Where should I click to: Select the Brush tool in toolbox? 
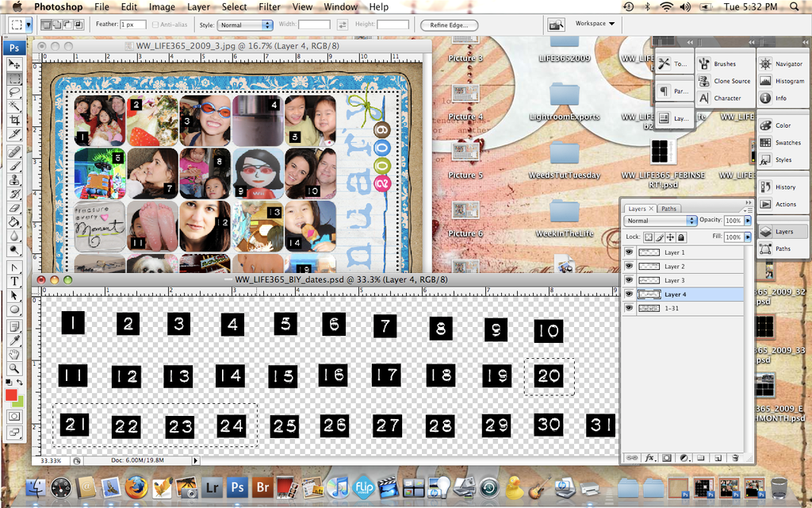click(x=14, y=166)
